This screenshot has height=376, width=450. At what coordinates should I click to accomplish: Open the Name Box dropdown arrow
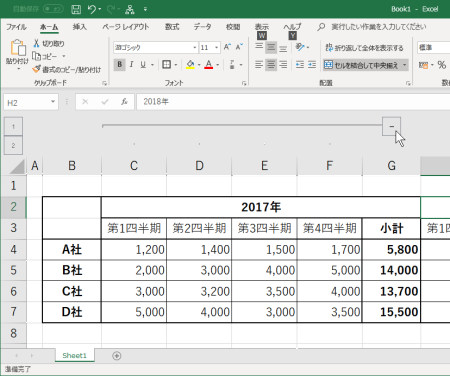coord(53,102)
